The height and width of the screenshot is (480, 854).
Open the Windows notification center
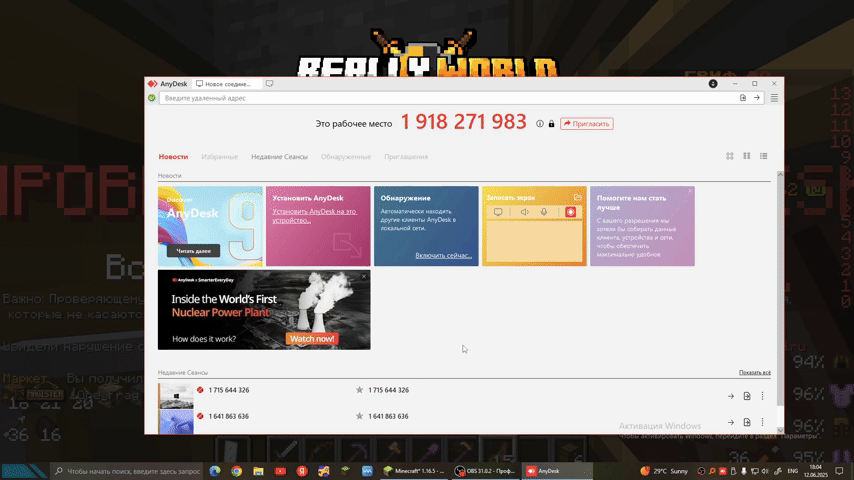point(839,471)
